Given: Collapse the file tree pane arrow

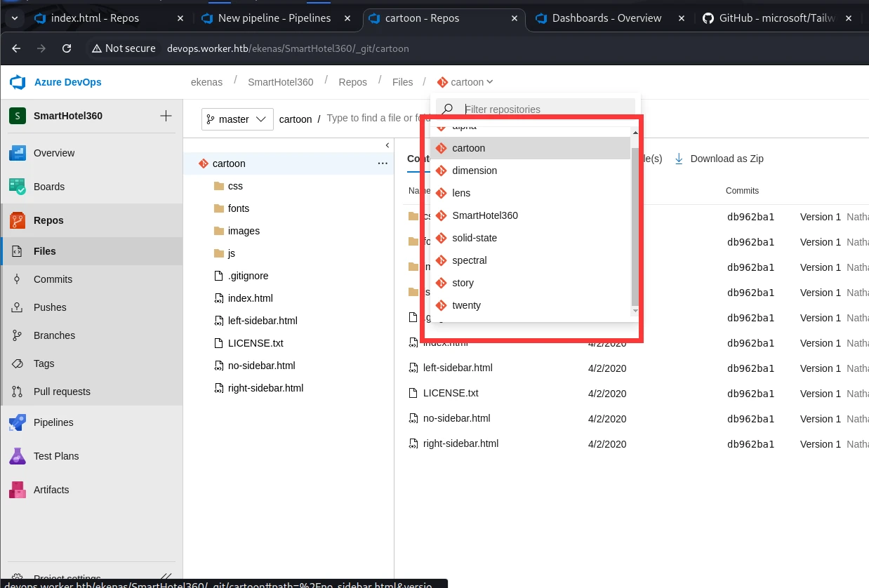Looking at the screenshot, I should (x=387, y=145).
